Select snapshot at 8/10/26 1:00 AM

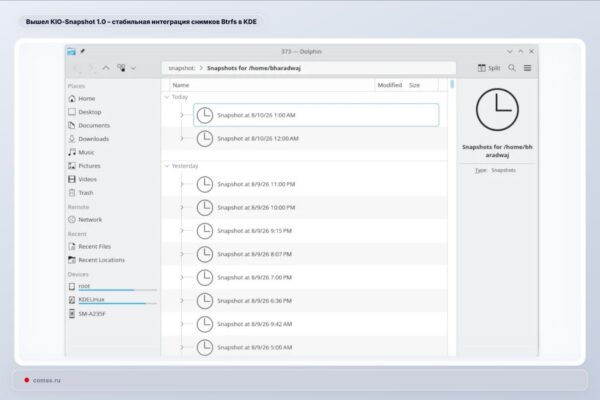coord(316,115)
